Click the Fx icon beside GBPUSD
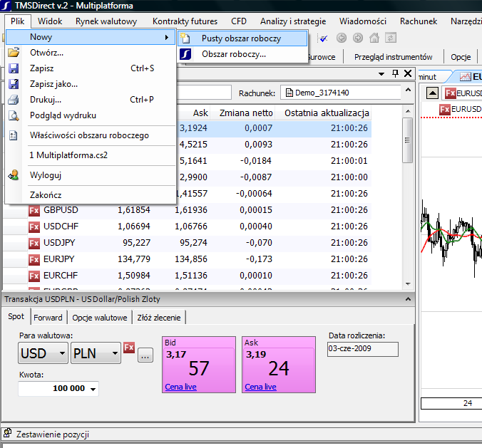The height and width of the screenshot is (448, 482). [x=34, y=210]
